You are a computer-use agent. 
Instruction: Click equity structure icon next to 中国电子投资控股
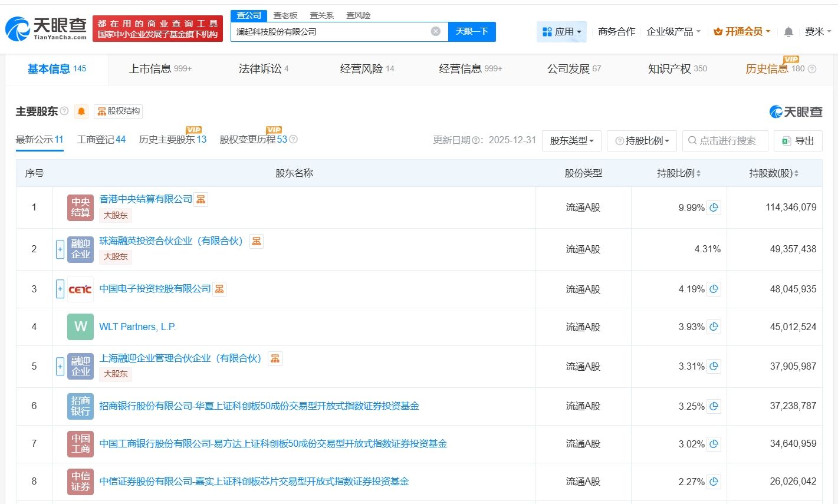219,289
